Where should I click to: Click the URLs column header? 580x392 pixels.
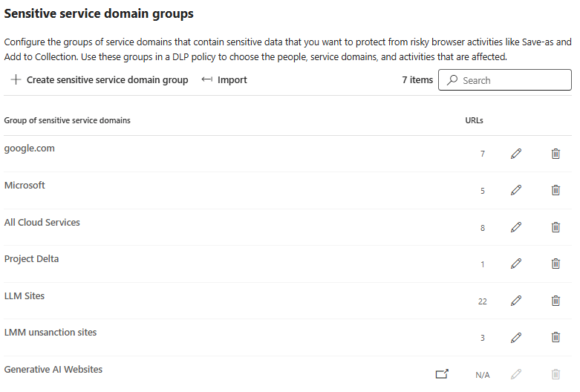tap(464, 120)
